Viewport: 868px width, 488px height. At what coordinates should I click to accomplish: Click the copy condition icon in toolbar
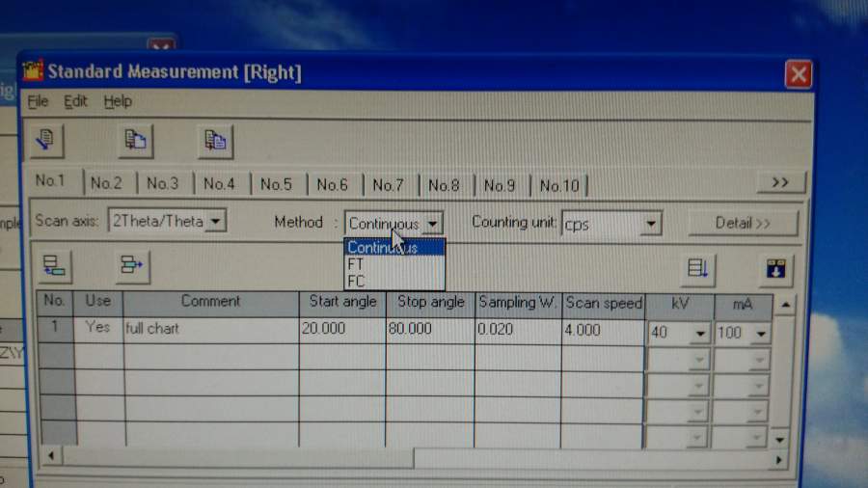point(135,141)
